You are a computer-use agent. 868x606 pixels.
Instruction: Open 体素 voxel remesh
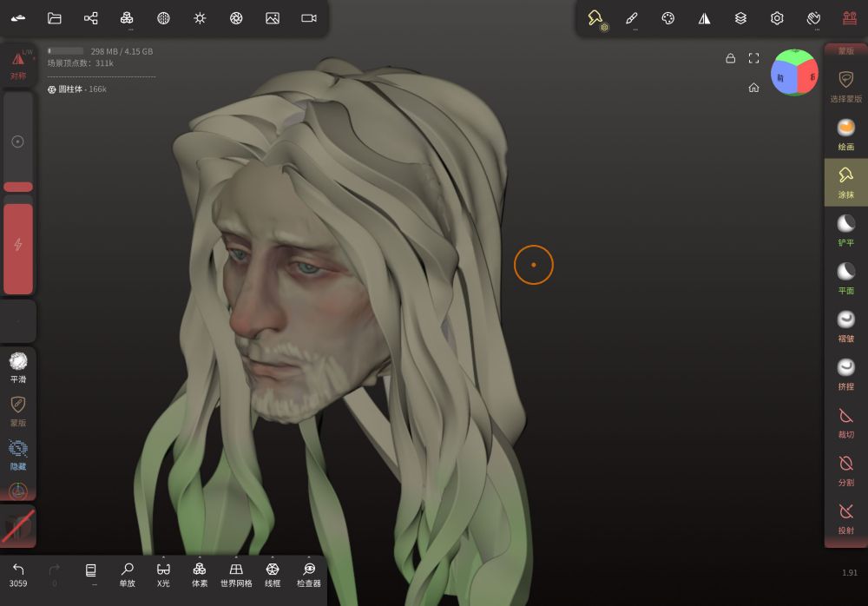[x=200, y=575]
